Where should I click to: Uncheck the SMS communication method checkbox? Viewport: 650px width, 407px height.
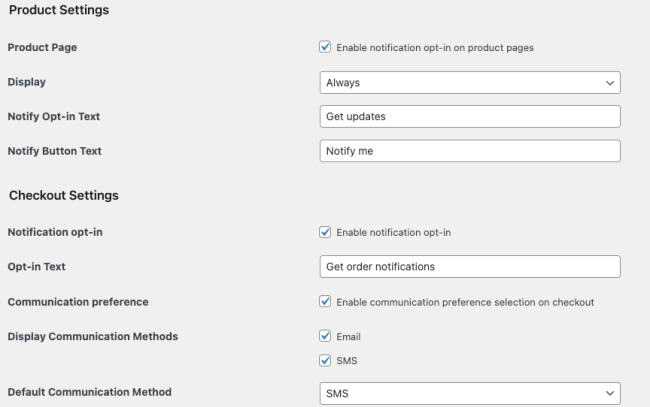click(324, 361)
